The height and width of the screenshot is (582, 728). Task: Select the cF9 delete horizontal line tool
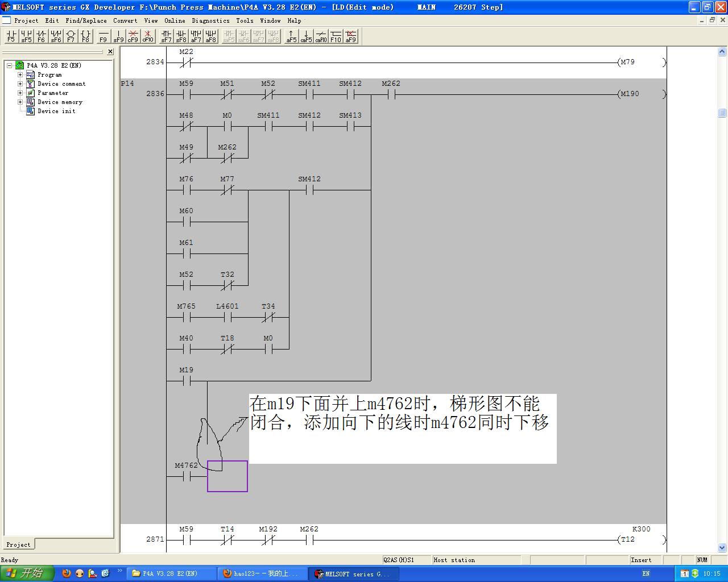pos(133,36)
